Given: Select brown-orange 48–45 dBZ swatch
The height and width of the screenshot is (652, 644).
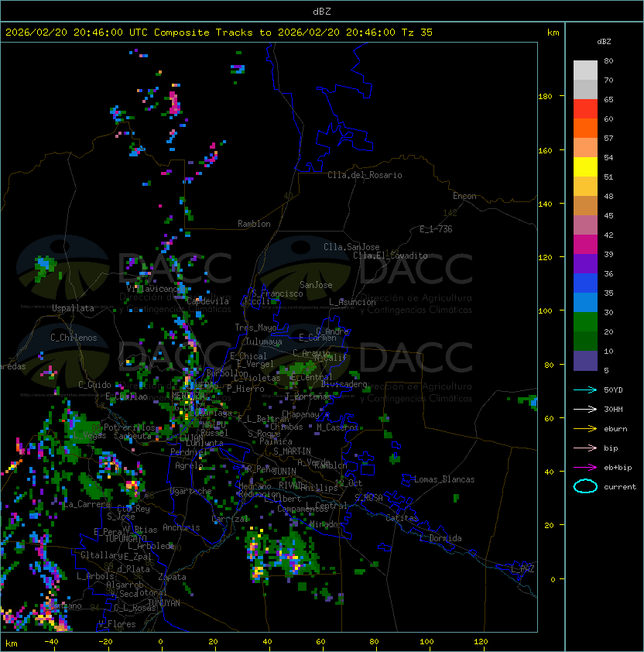Looking at the screenshot, I should (585, 205).
